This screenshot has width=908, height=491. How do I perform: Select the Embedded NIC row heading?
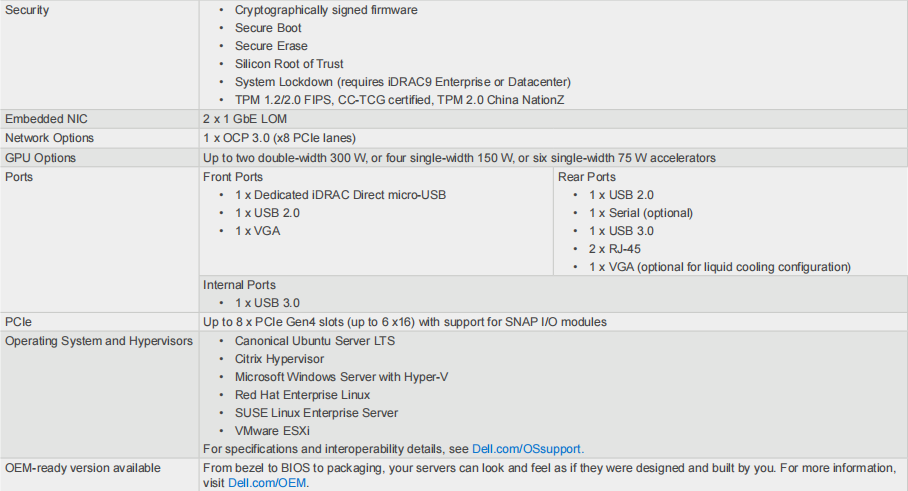coord(46,119)
